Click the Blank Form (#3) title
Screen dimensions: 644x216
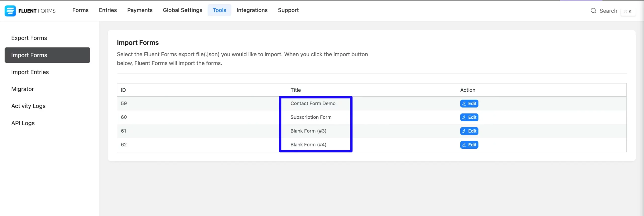pyautogui.click(x=308, y=131)
